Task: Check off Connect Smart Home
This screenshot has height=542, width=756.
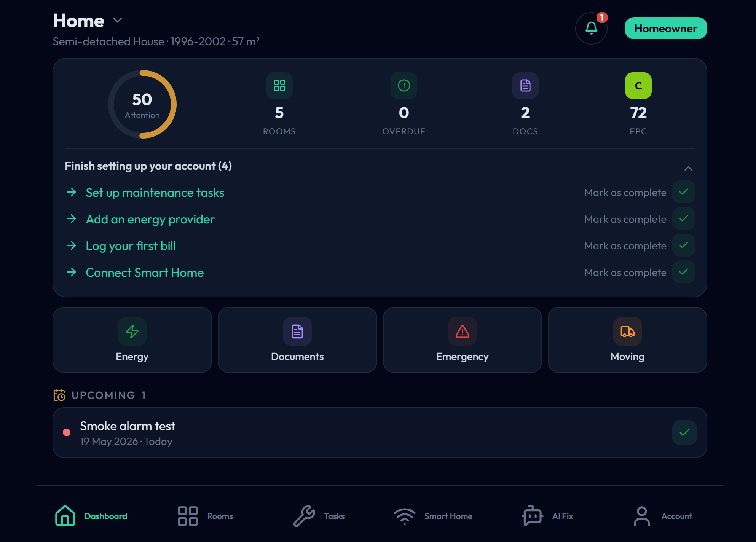Action: click(684, 272)
